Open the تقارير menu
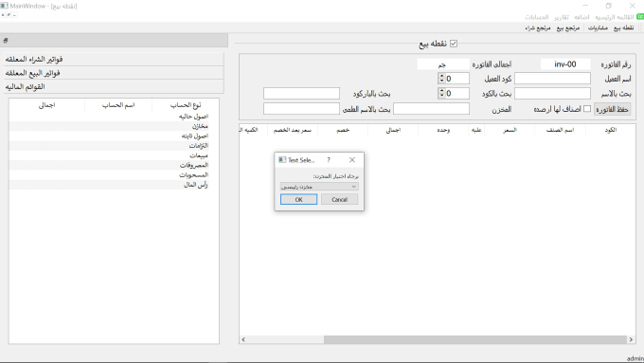Image resolution: width=644 pixels, height=363 pixels. pyautogui.click(x=561, y=17)
